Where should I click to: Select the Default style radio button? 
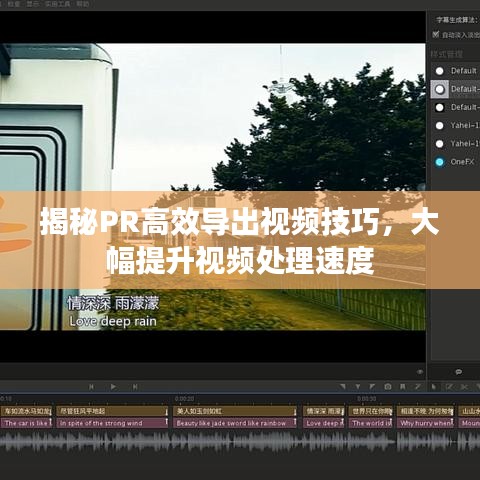tap(440, 71)
